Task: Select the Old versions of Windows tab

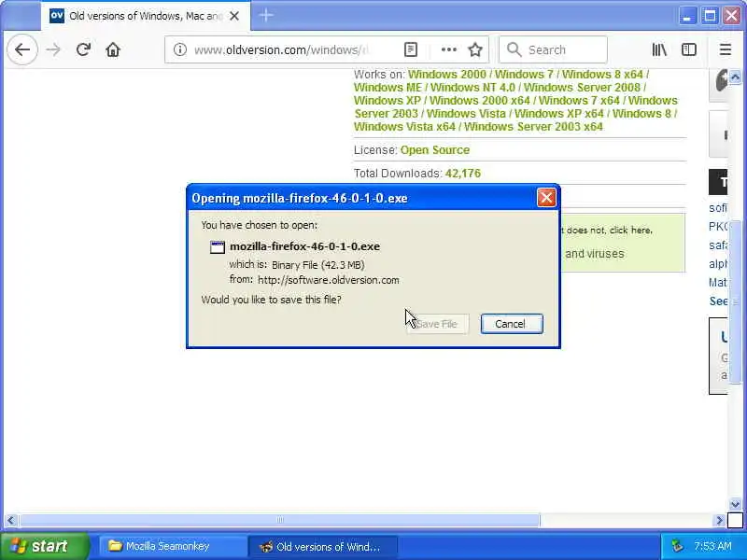Action: (146, 16)
